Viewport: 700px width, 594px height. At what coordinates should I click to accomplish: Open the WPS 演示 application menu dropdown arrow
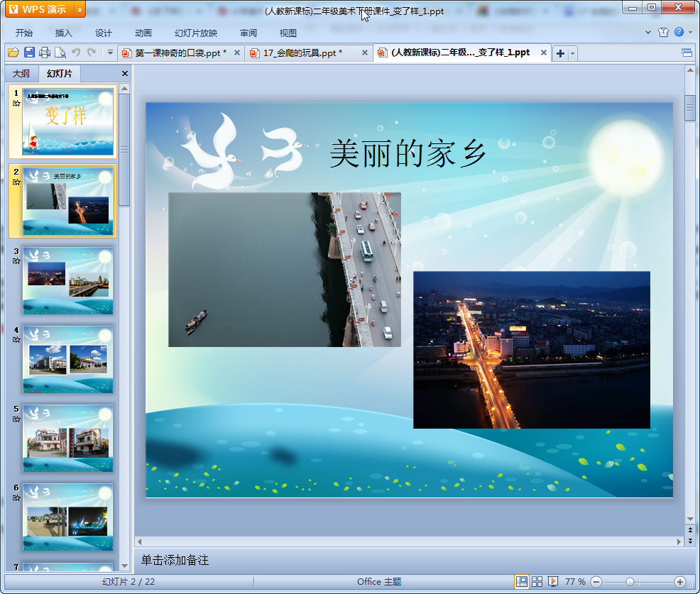coord(79,10)
